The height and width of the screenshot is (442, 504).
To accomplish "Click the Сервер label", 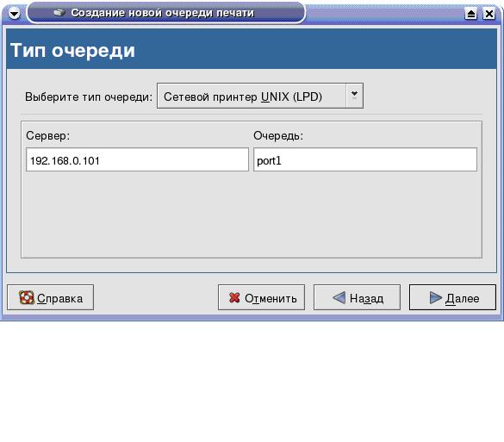I will point(48,135).
